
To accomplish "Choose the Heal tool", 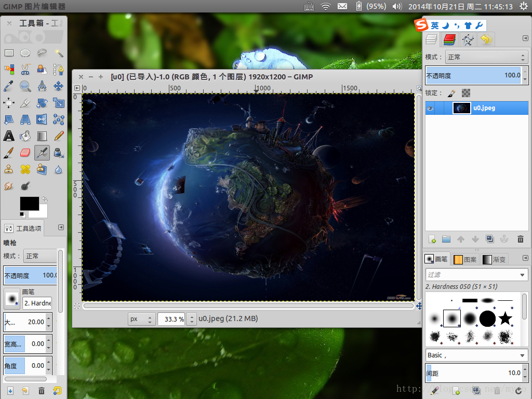I will [x=25, y=169].
